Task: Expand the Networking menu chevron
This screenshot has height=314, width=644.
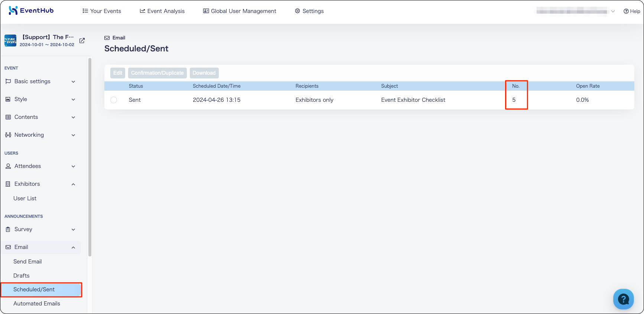Action: [x=73, y=135]
